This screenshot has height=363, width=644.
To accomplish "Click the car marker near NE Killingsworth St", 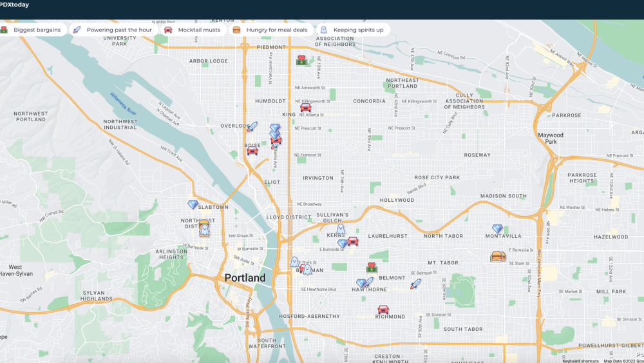I will tap(305, 108).
